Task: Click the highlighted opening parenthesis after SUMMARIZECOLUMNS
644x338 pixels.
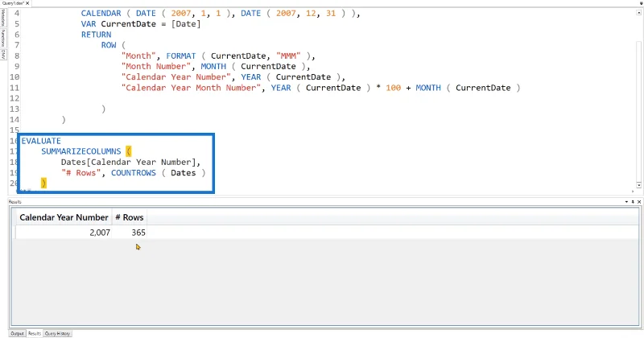Action: (x=129, y=151)
